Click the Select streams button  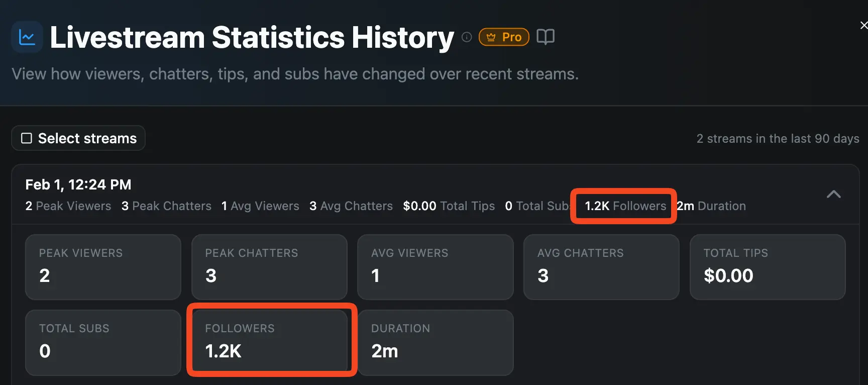(x=78, y=138)
